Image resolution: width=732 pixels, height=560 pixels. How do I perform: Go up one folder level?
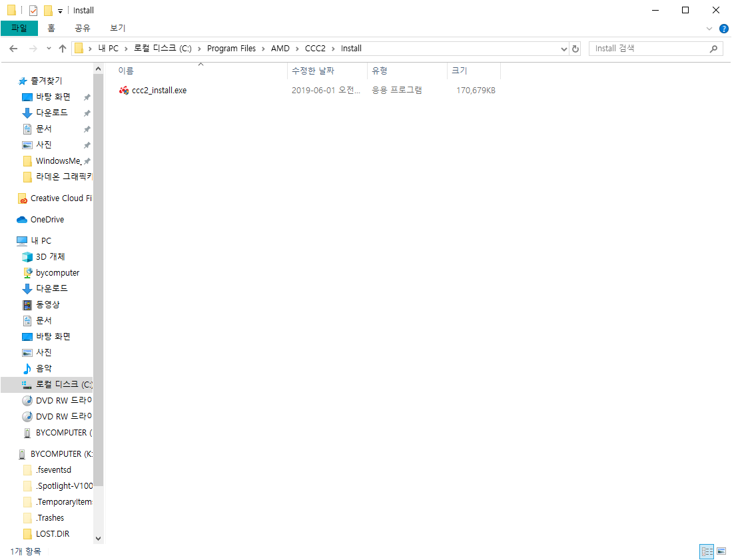coord(63,49)
